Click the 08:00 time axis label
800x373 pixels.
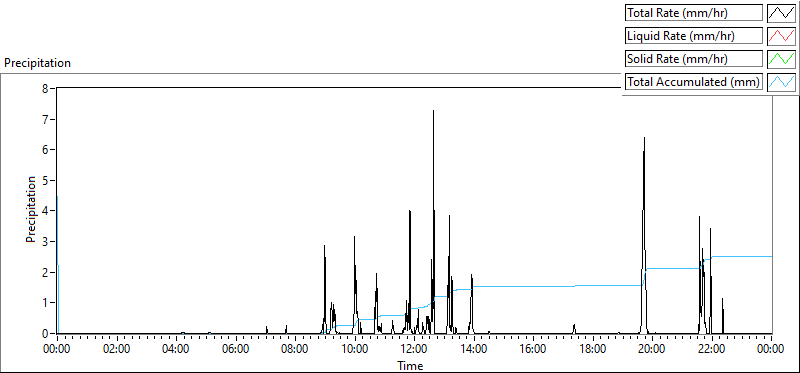pyautogui.click(x=295, y=349)
